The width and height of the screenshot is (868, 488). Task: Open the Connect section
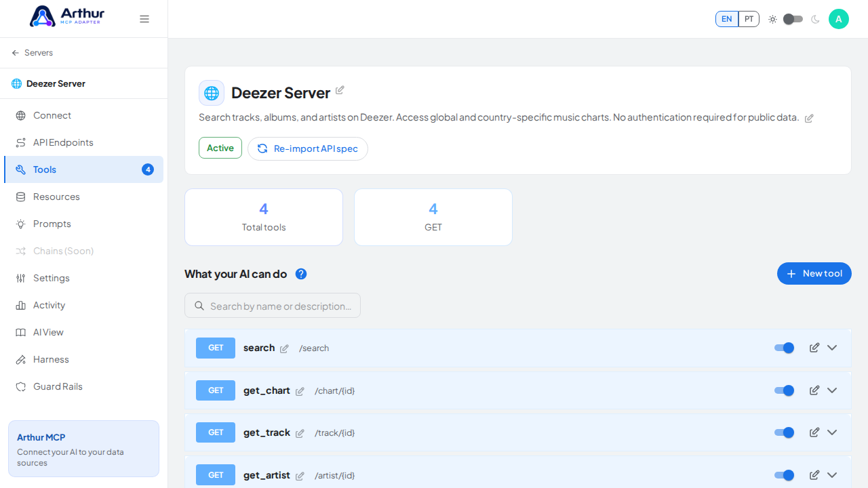coord(83,115)
